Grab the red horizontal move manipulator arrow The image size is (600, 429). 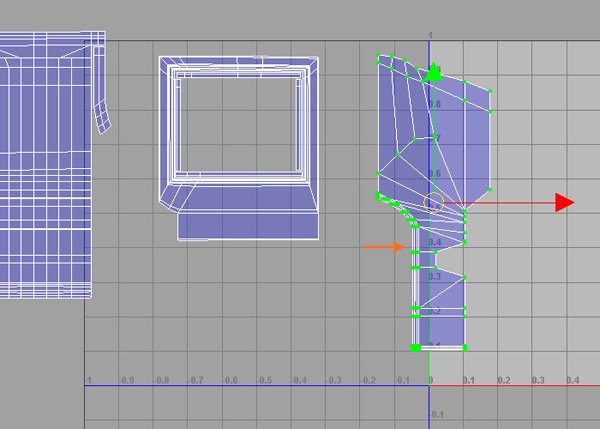pyautogui.click(x=565, y=202)
